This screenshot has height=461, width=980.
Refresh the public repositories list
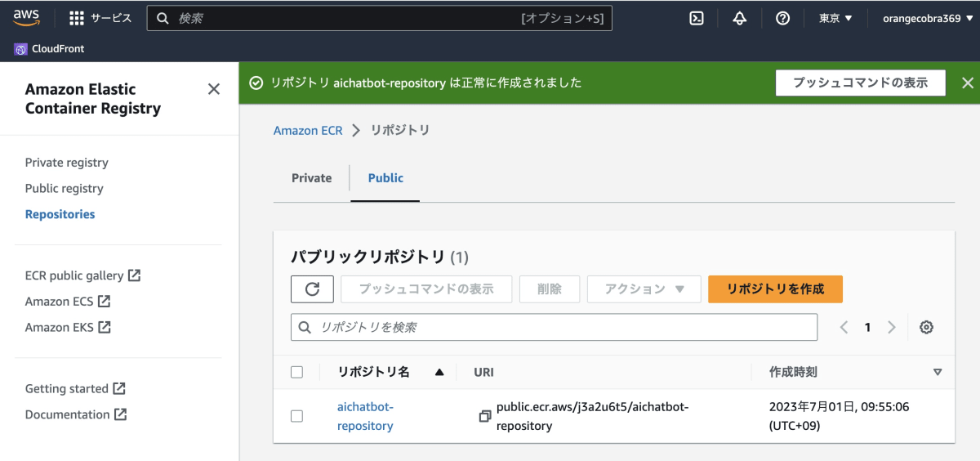pos(312,289)
